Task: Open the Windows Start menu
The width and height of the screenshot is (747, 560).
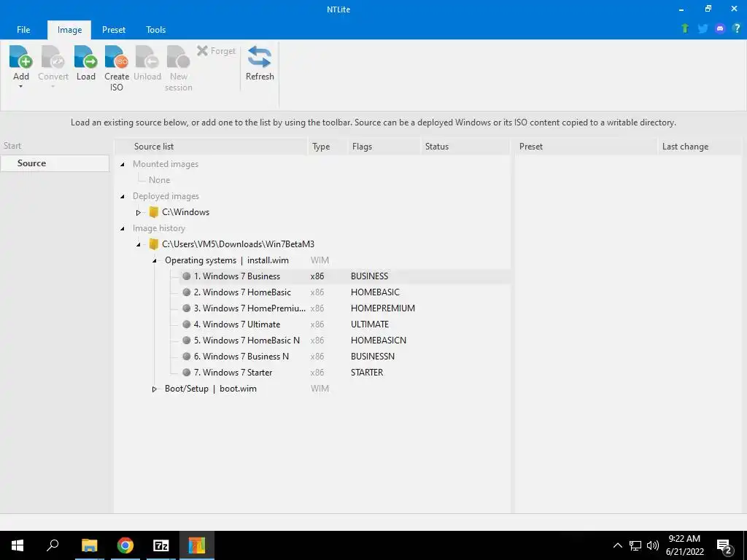Action: (18, 545)
